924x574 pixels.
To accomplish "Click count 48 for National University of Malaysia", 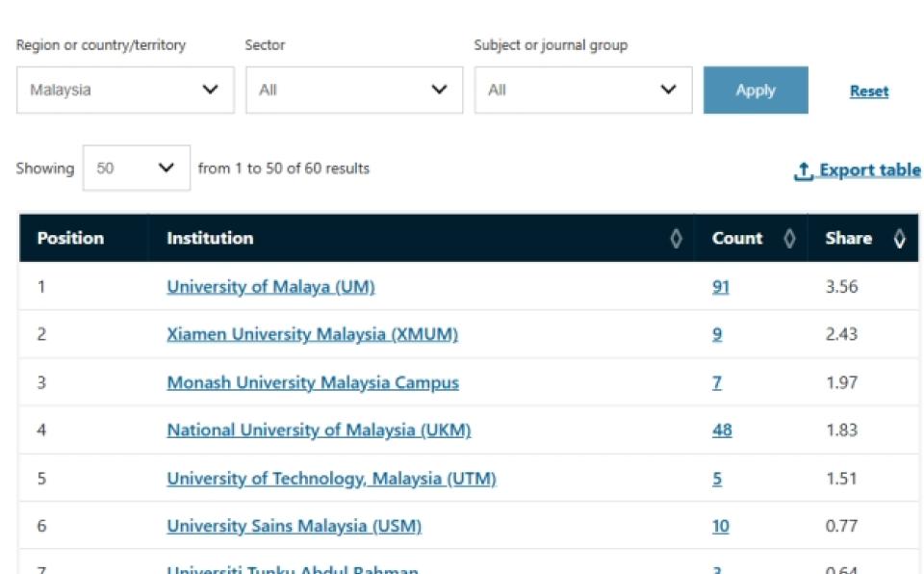I will (722, 430).
